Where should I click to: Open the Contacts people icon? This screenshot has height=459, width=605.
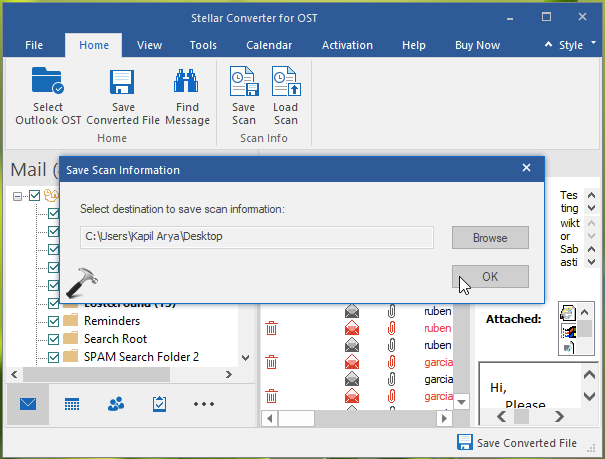tap(116, 404)
